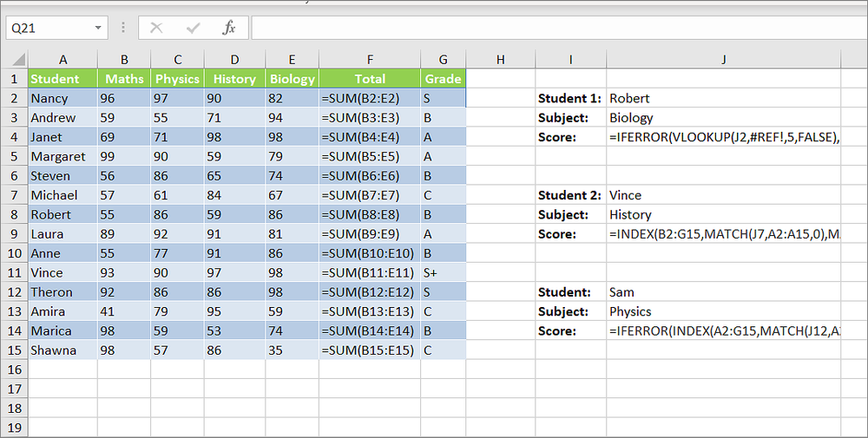Select the cell containing Robert in column J
Screen dimensions: 868x438
[x=724, y=98]
